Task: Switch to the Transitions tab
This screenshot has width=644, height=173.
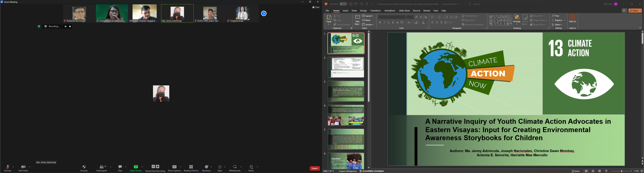Action: pos(375,11)
